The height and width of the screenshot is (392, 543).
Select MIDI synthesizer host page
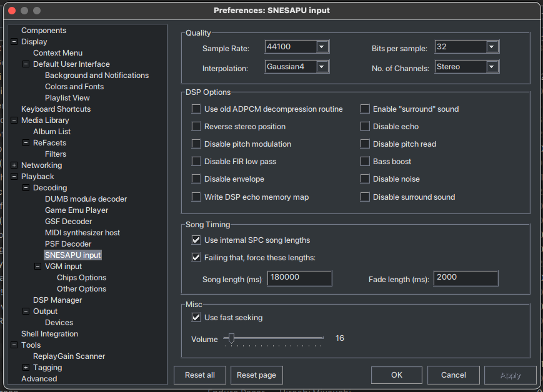tap(82, 233)
